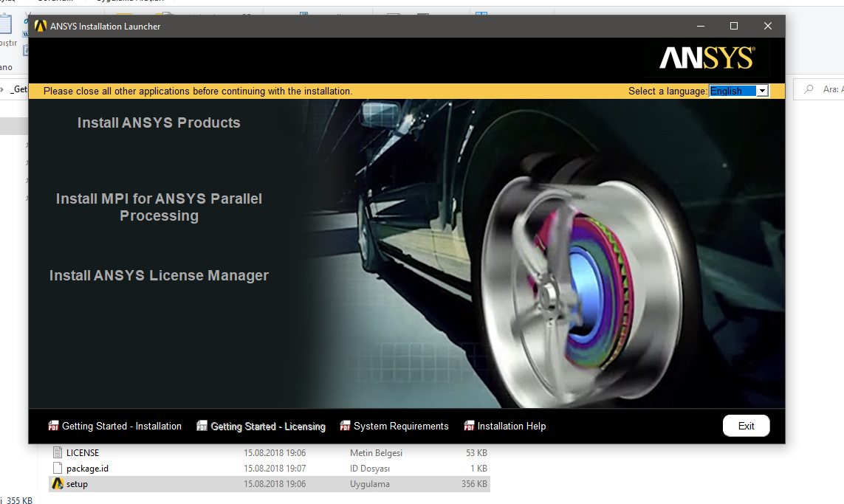Open Install MPI for ANSYS Parallel Processing

[x=159, y=207]
